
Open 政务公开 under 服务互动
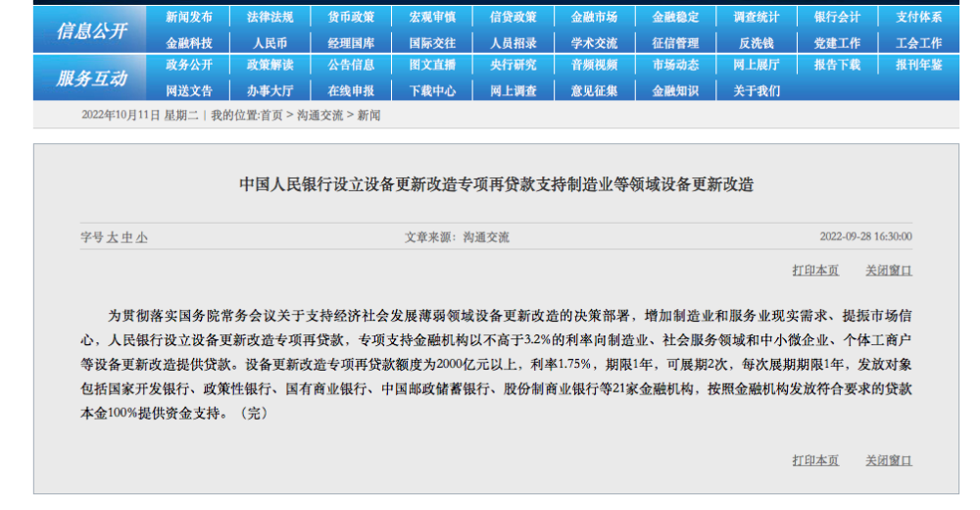[189, 65]
